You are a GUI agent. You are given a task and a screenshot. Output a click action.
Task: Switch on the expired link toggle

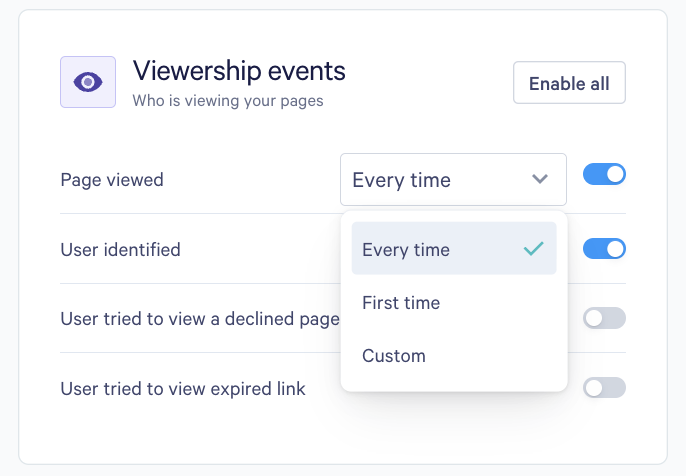point(604,387)
